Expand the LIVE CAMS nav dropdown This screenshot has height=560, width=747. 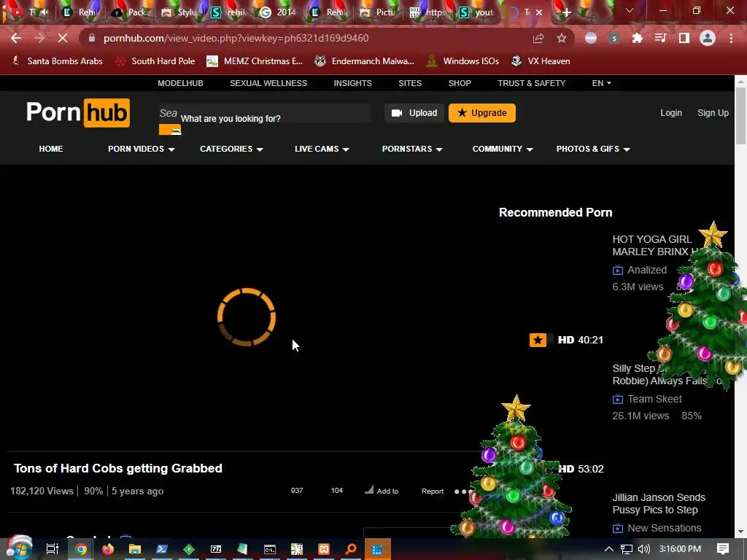coord(322,149)
